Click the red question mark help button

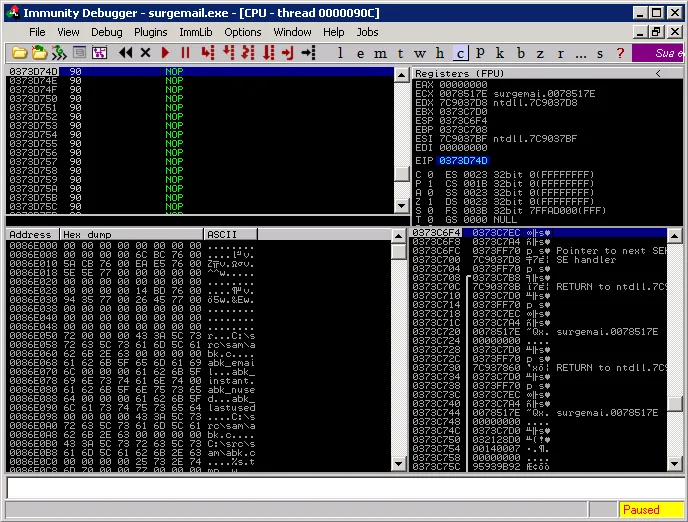(620, 52)
